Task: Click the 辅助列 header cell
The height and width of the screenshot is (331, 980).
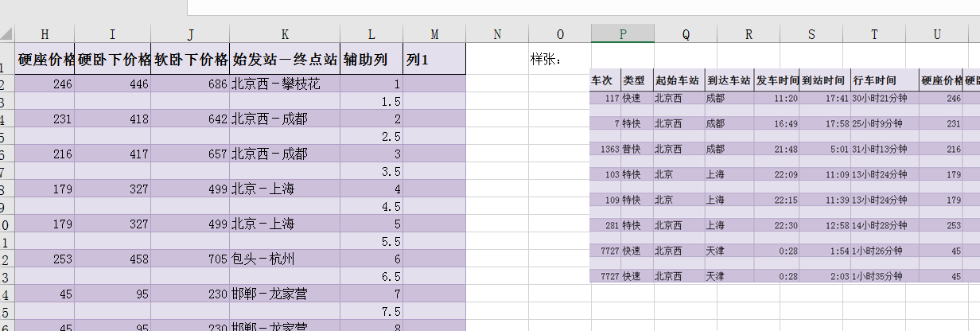Action: point(371,60)
